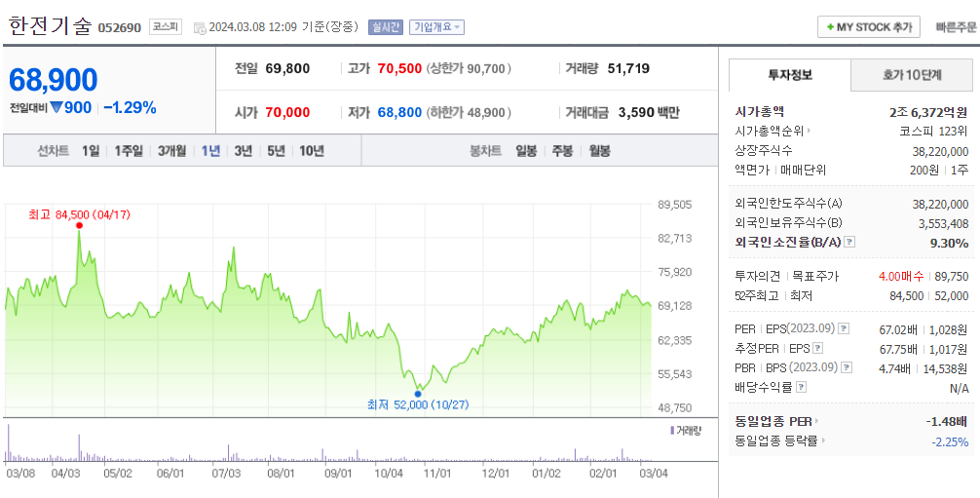This screenshot has height=498, width=980.
Task: Click the 코스피 123위 ranking value
Action: 933,132
